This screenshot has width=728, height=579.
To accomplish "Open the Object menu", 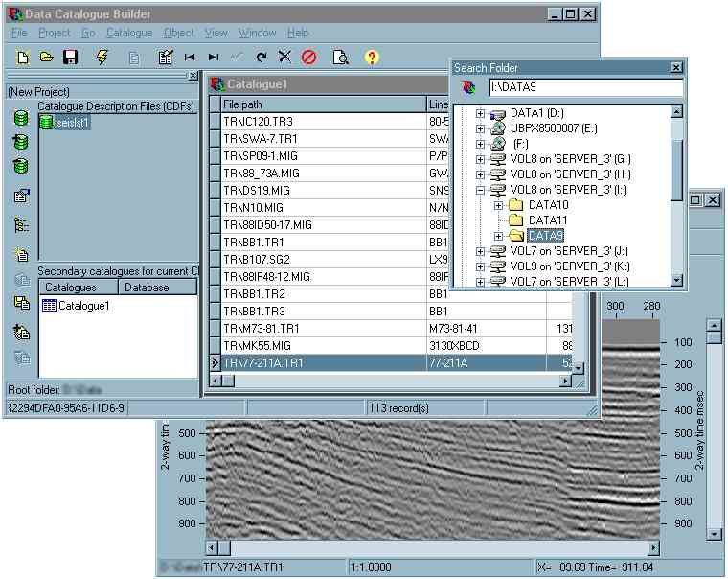I will click(x=178, y=33).
